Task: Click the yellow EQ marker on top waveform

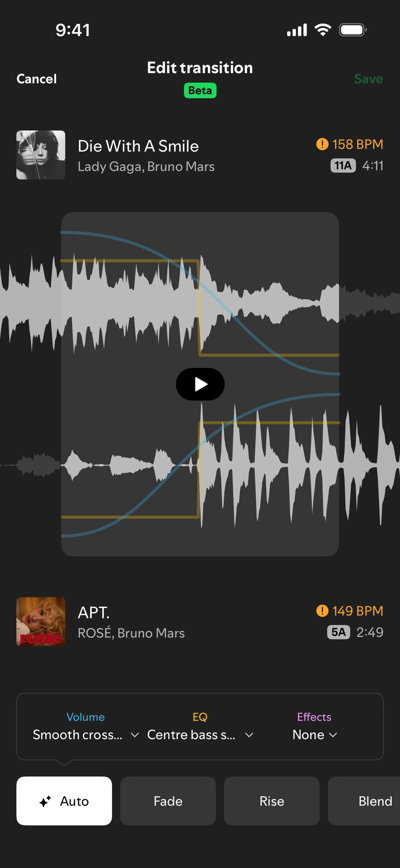Action: pyautogui.click(x=199, y=307)
